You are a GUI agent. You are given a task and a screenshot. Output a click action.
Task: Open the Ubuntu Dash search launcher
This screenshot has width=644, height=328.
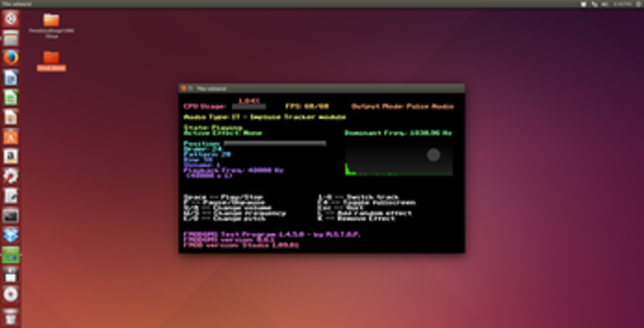[10, 18]
